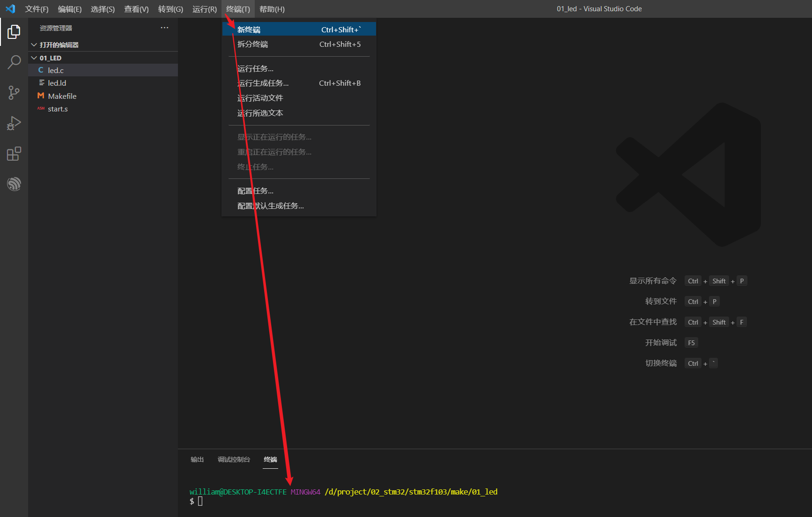This screenshot has height=517, width=812.
Task: Click the 显示所有命令 shortcut hint
Action: coord(653,281)
